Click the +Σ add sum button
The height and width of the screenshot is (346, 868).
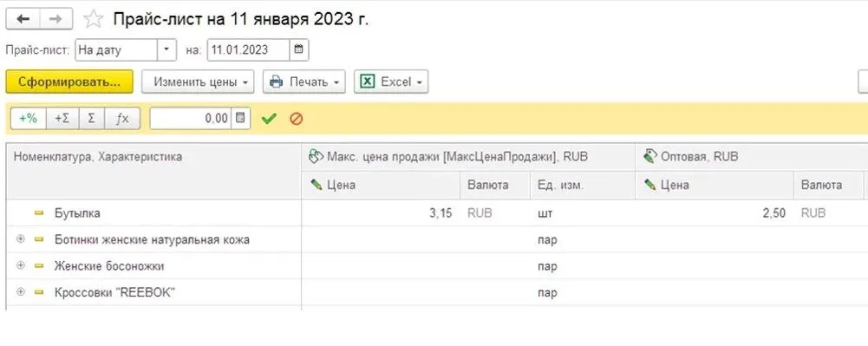[x=62, y=119]
